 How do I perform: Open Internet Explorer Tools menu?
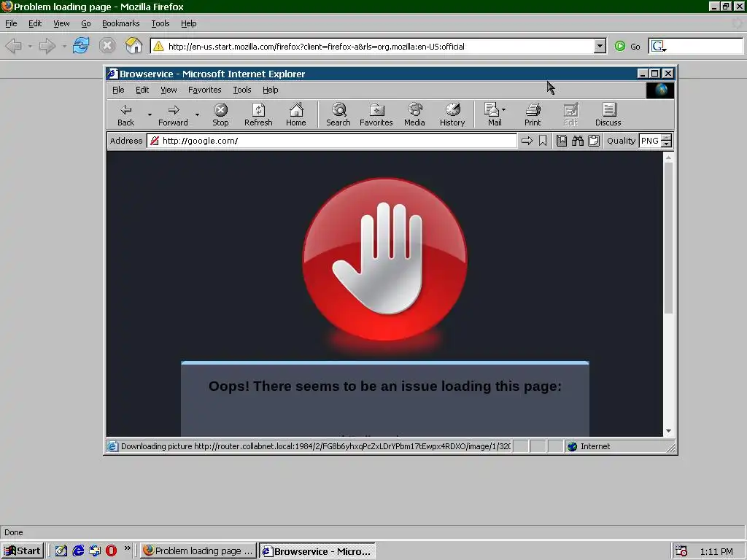(242, 90)
